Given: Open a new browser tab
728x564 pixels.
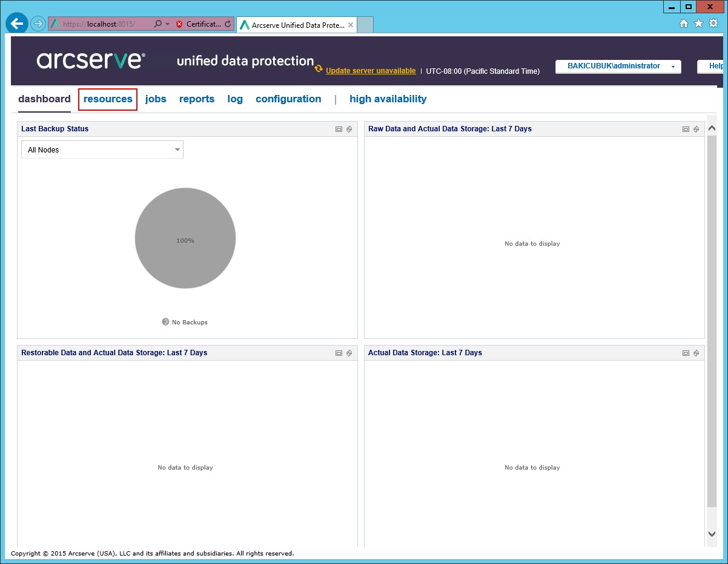Looking at the screenshot, I should click(365, 25).
